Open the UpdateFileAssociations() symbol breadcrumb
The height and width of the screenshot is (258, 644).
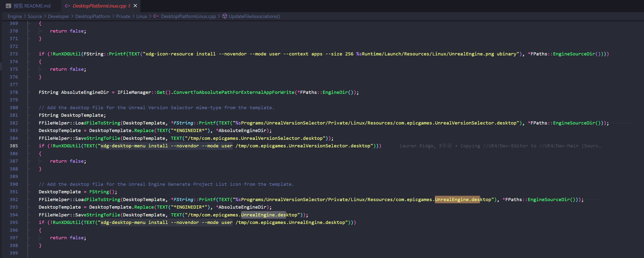point(254,16)
